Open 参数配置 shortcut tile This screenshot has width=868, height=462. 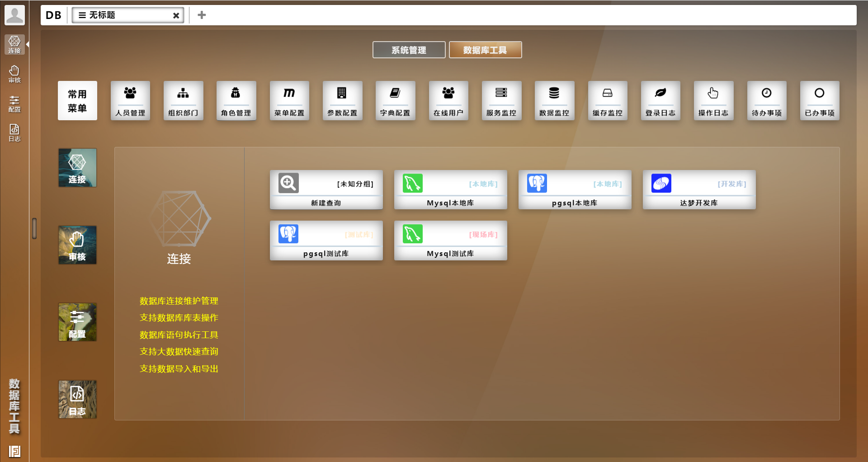click(342, 100)
